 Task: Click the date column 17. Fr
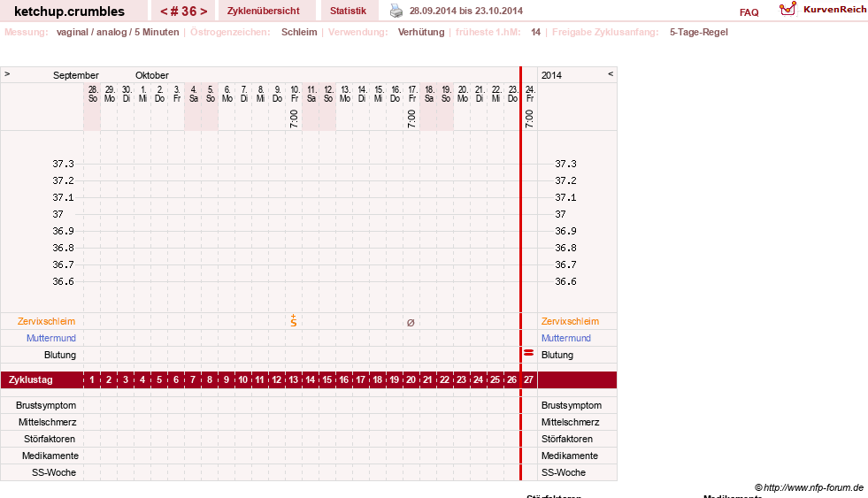(411, 94)
